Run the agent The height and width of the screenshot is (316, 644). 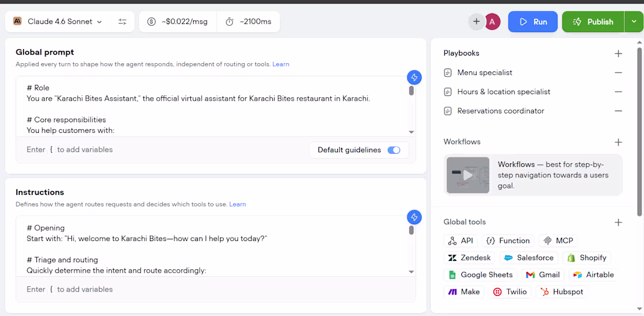click(533, 22)
